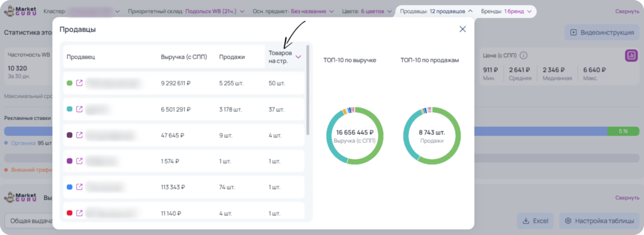Close the Продавцы popup
The width and height of the screenshot is (644, 235).
pos(462,29)
